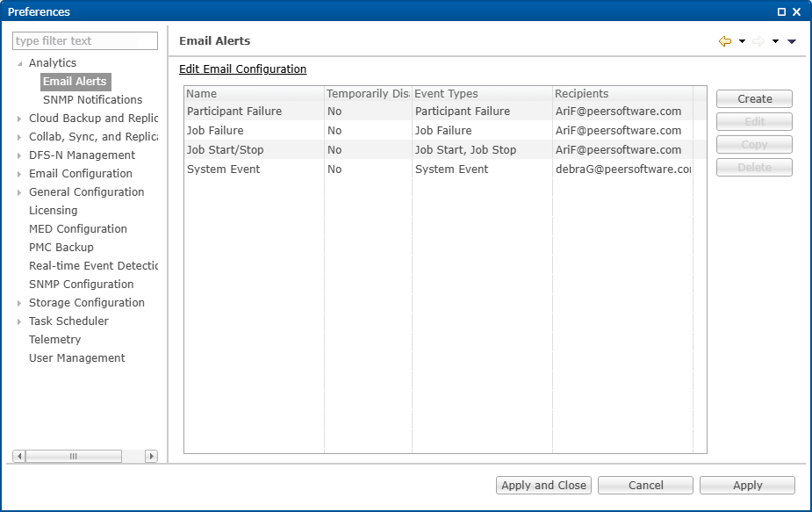Click the Cancel button
812x512 pixels.
(646, 485)
